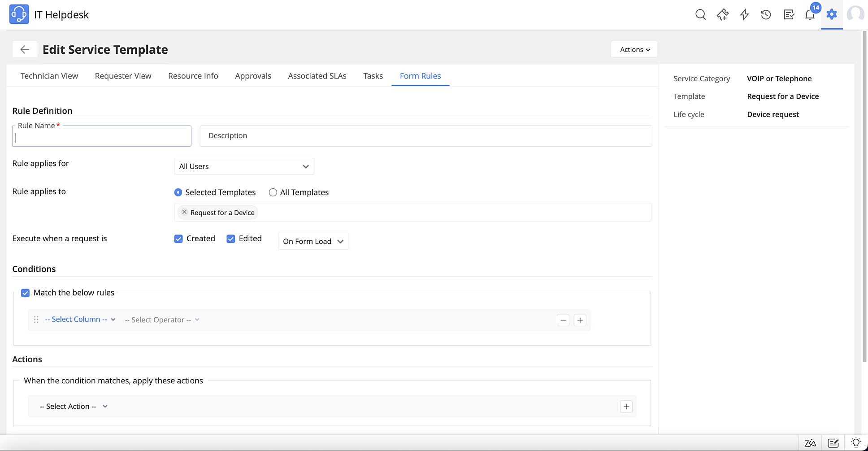Add another condition with the plus button

(580, 320)
